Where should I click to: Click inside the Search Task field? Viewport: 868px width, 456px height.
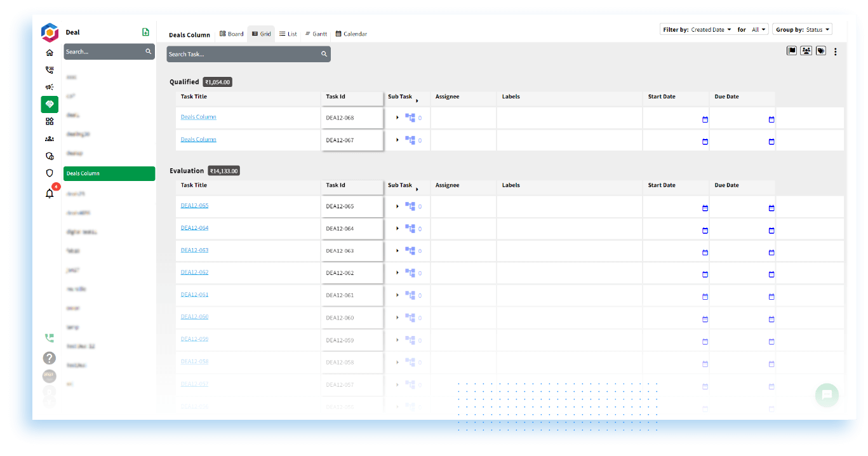coord(248,54)
